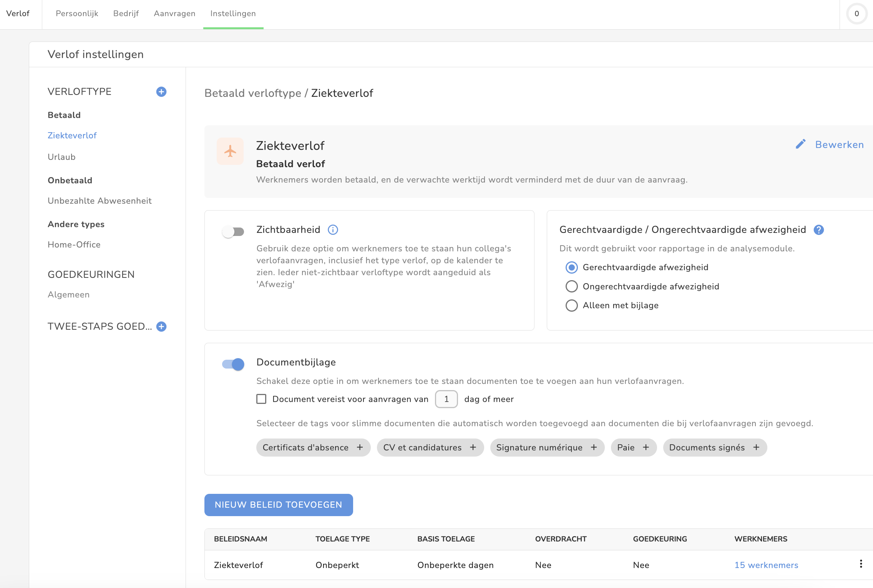
Task: Click plus icon beside Twee-staps goedkeuring
Action: click(x=161, y=327)
